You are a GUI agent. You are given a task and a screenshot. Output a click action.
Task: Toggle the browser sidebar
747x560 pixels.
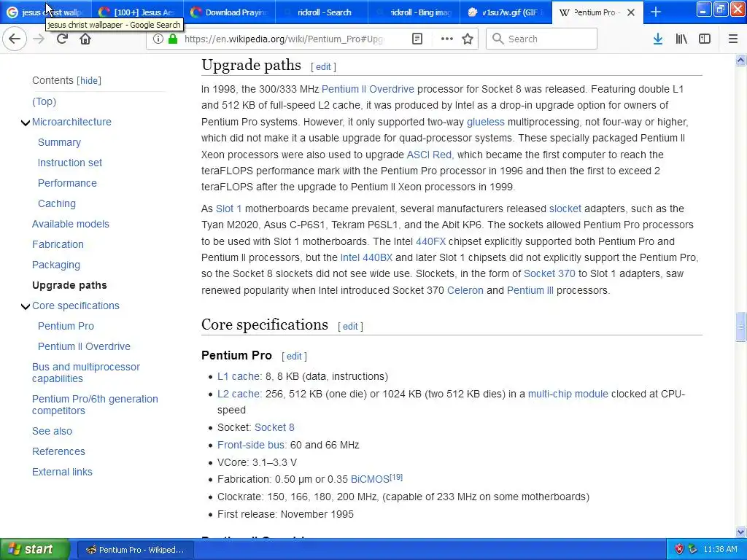705,39
